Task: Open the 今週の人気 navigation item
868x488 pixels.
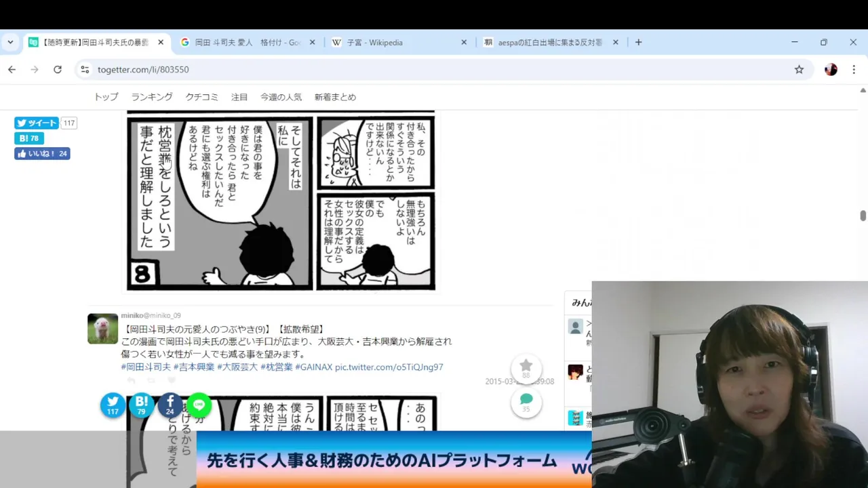Action: [281, 97]
